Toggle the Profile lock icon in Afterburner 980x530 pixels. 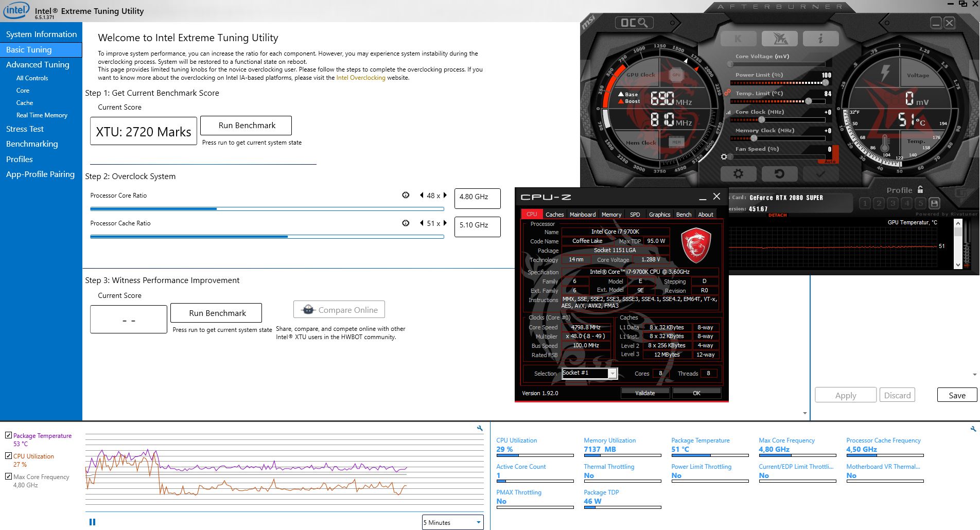coord(920,189)
